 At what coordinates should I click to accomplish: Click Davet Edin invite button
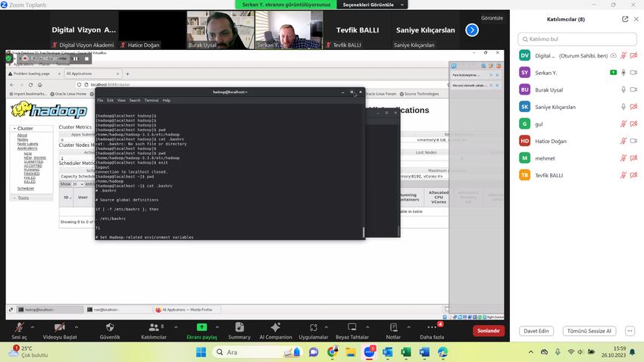(536, 331)
